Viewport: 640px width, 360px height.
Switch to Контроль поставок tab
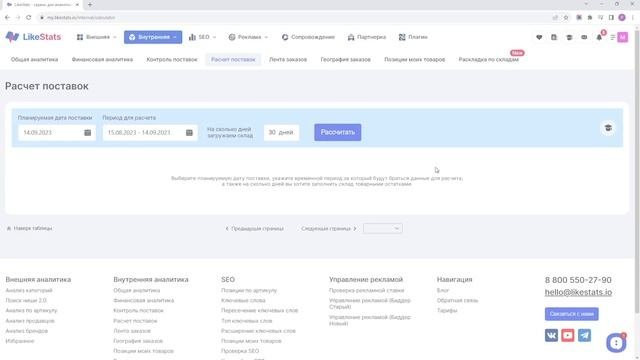click(171, 60)
